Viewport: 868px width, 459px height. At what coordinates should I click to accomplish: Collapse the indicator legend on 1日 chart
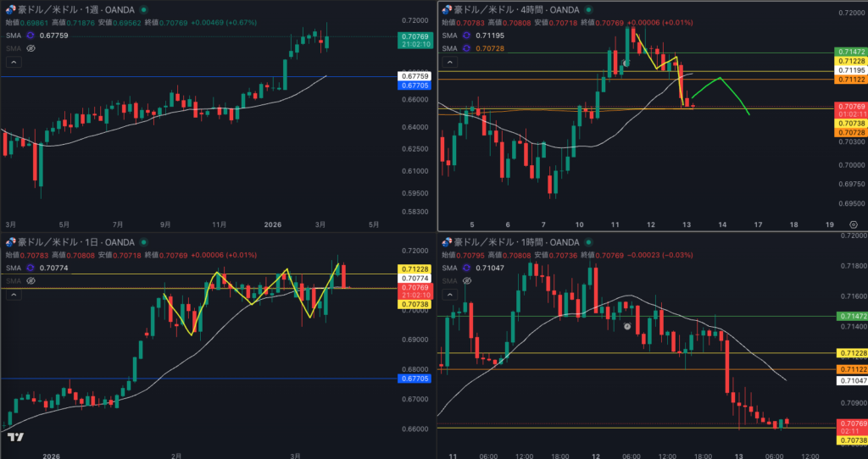14,295
